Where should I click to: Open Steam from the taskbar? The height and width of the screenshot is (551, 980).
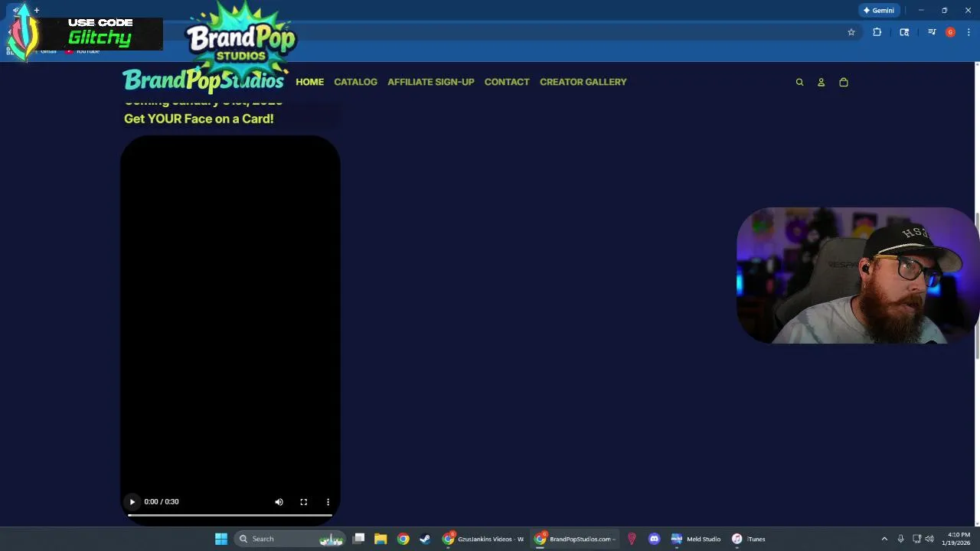pyautogui.click(x=425, y=539)
